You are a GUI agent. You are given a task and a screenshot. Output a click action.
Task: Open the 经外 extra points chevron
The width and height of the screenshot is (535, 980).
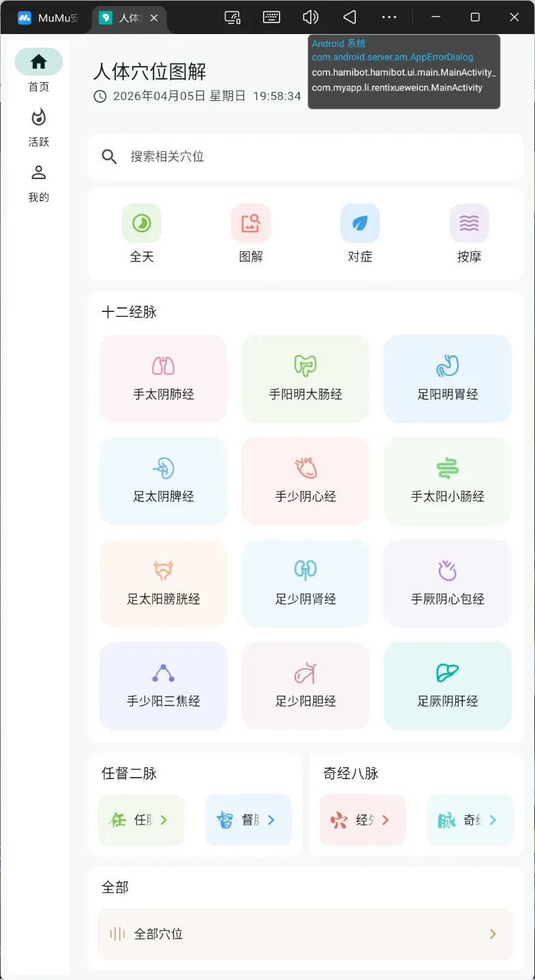click(x=386, y=820)
